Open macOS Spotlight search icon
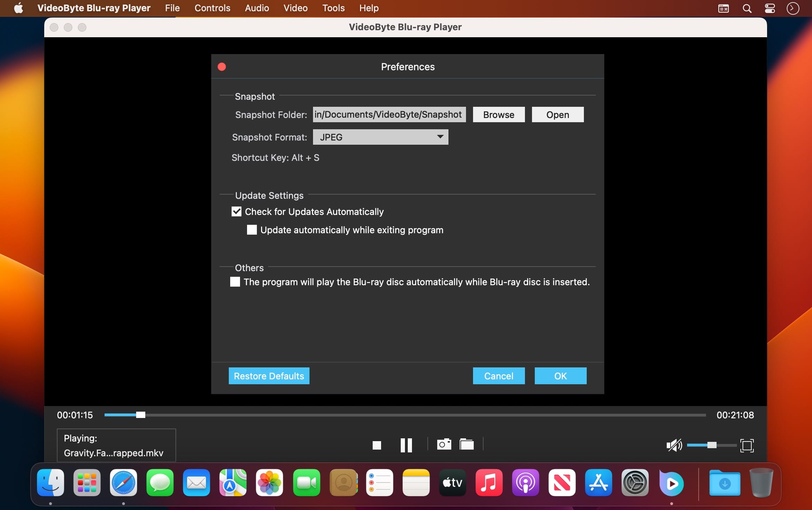812x510 pixels. click(747, 8)
